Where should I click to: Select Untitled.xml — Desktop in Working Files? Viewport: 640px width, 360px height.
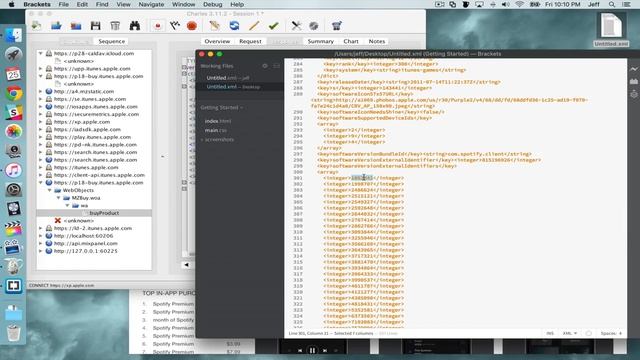click(x=240, y=87)
